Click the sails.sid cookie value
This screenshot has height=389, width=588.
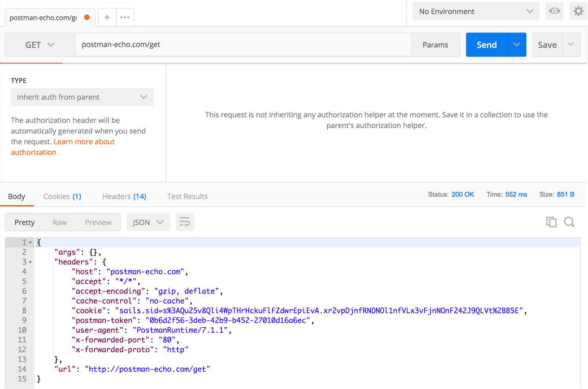click(319, 311)
